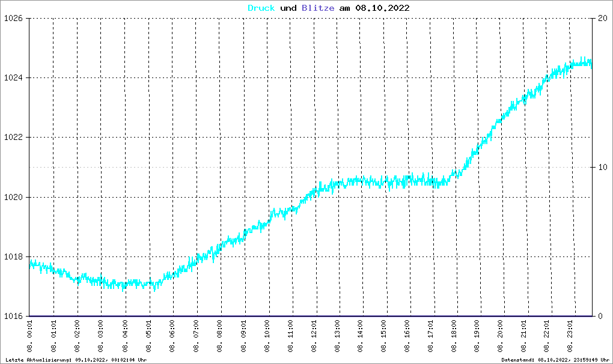This screenshot has width=613, height=364.
Task: Select the 08. 18:00 time label
Action: click(454, 336)
